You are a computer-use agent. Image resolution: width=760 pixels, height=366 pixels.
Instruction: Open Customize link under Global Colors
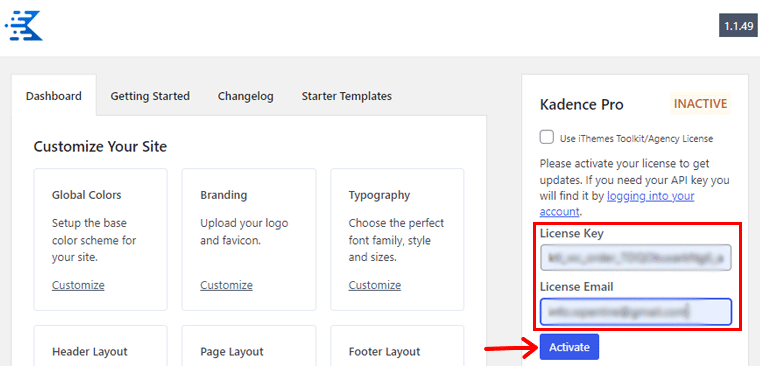(78, 285)
